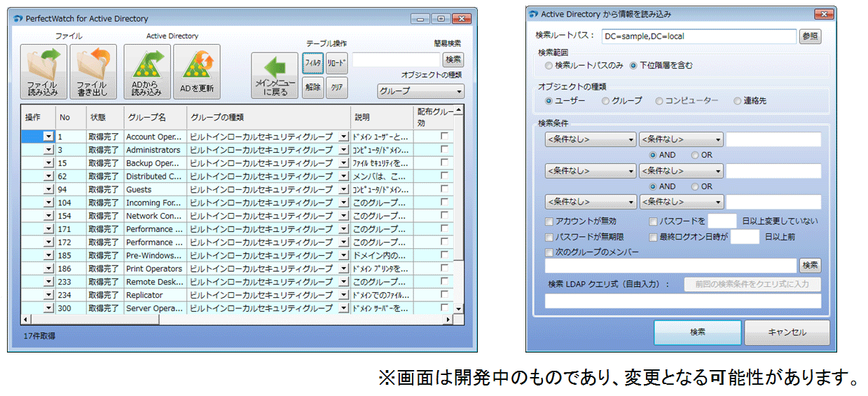Screen dimensions: 868x396
Task: Open the first search condition operator dropdown
Action: pyautogui.click(x=681, y=139)
